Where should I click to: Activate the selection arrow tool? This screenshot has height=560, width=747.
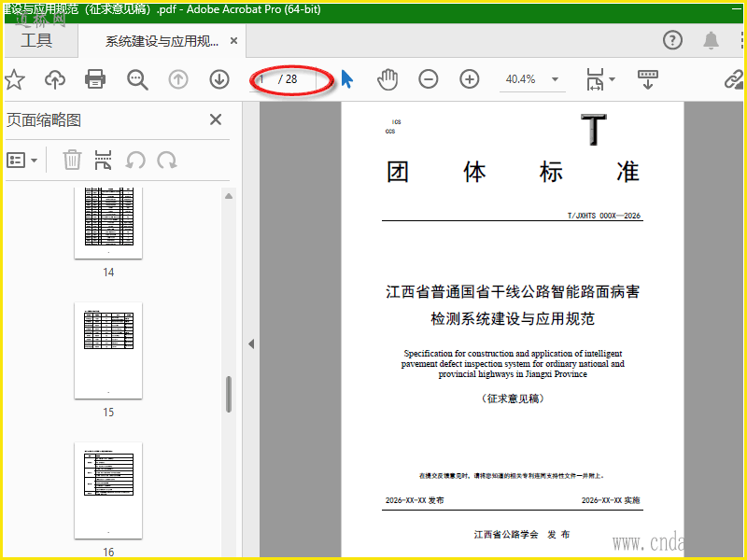tap(346, 79)
